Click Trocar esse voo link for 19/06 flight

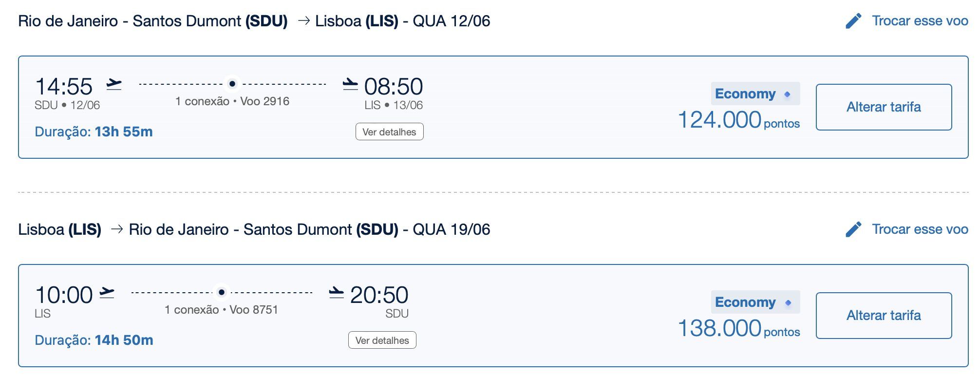pyautogui.click(x=920, y=229)
